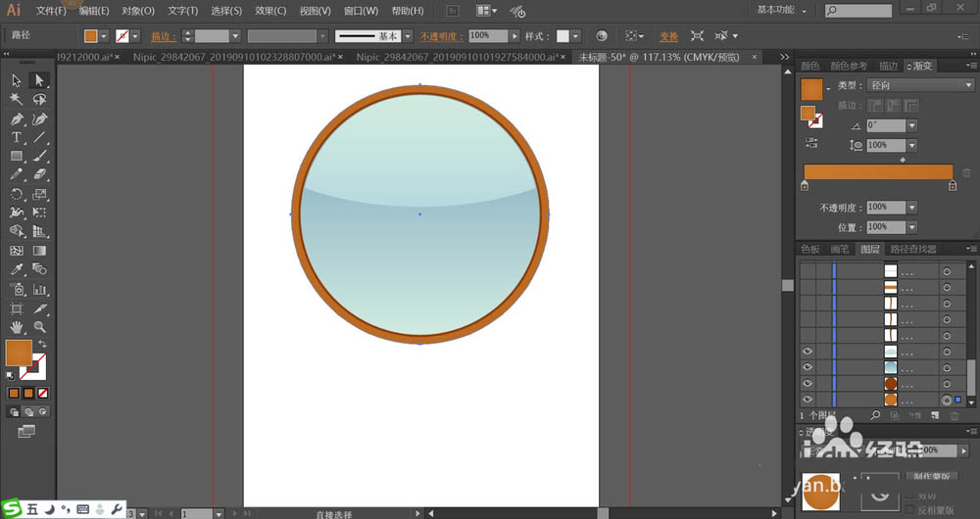
Task: Switch to the 颜色参考 panel tab
Action: [x=848, y=66]
